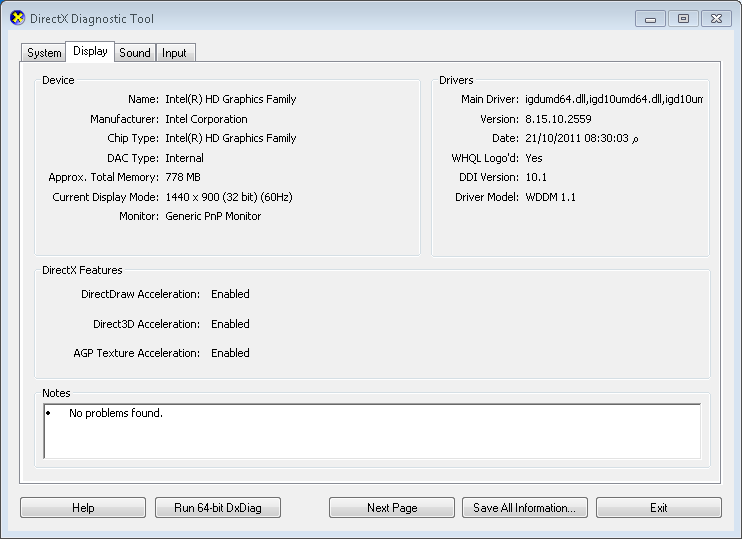This screenshot has width=742, height=539.
Task: Click the 'DirectX Diagnostic Tool' window title
Action: 92,19
